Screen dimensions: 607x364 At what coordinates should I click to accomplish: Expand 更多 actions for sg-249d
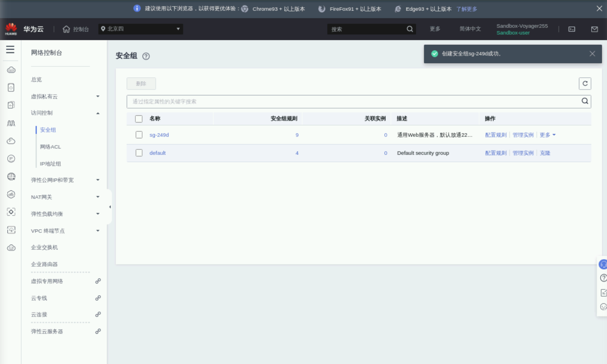(547, 135)
